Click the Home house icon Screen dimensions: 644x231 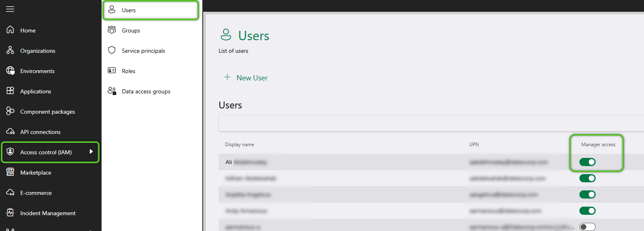click(10, 30)
